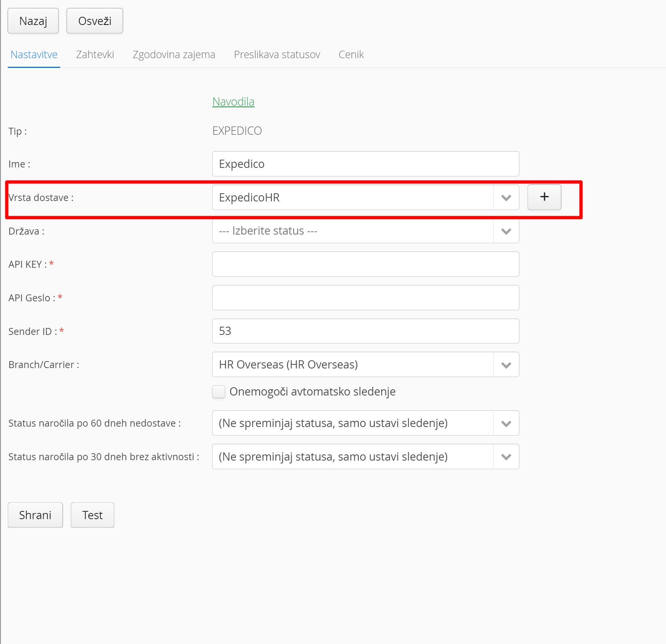Screen dimensions: 666x644
Task: Enable Onemogoči avtomatsko sledenje checkbox
Action: tap(219, 392)
